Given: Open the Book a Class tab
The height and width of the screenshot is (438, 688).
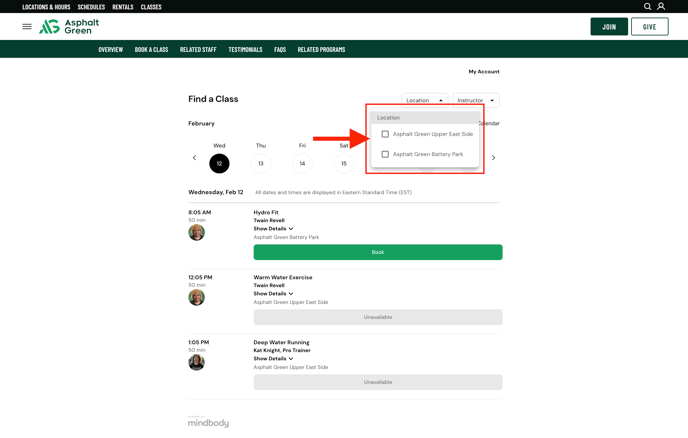Looking at the screenshot, I should tap(151, 49).
